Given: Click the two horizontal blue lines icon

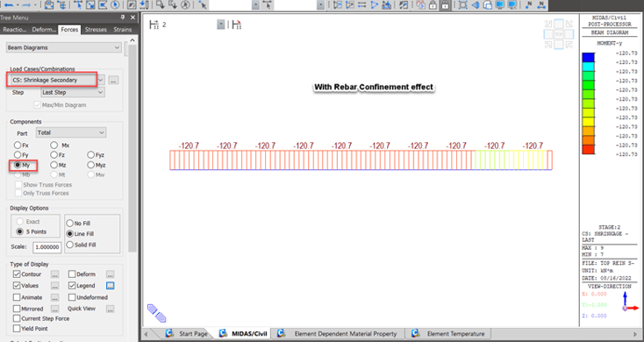Looking at the screenshot, I should click(361, 5).
